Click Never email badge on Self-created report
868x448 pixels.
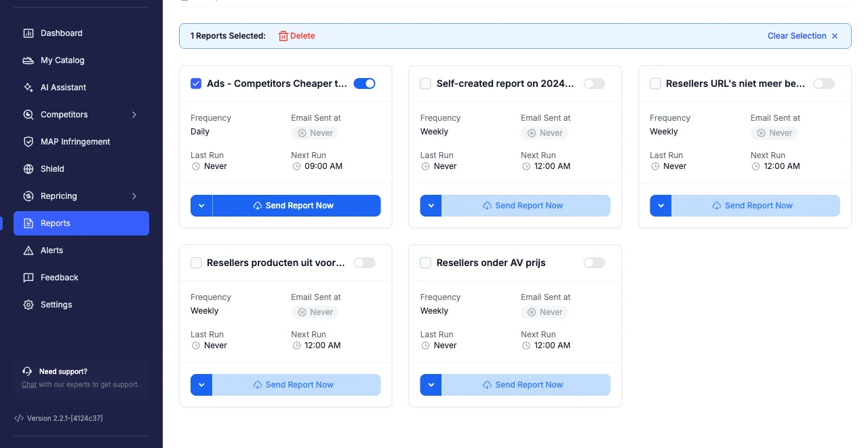pyautogui.click(x=545, y=133)
